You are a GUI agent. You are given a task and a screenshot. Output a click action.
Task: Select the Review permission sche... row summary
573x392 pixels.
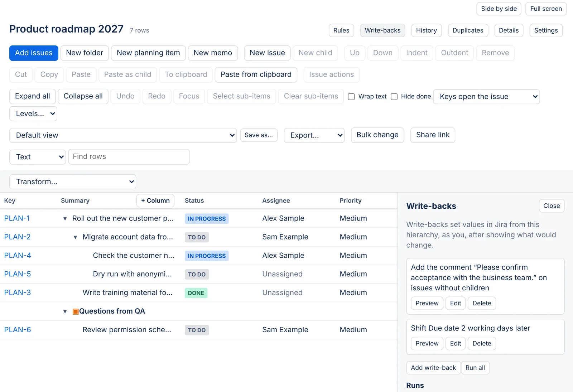pyautogui.click(x=127, y=330)
